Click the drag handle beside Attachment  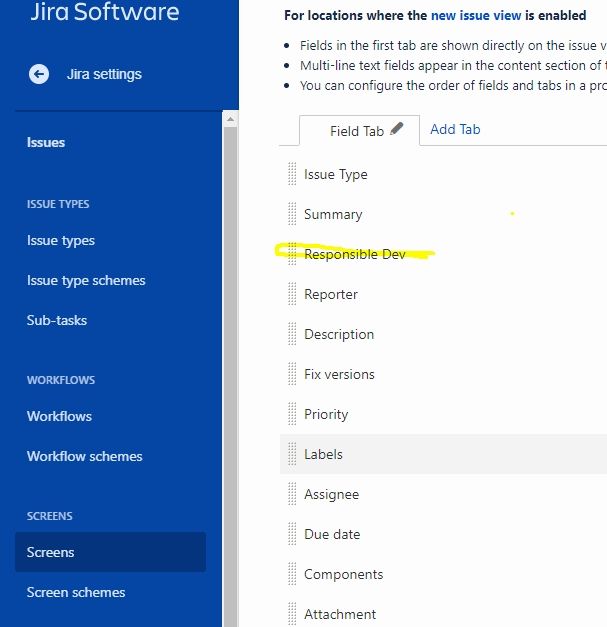[x=292, y=614]
